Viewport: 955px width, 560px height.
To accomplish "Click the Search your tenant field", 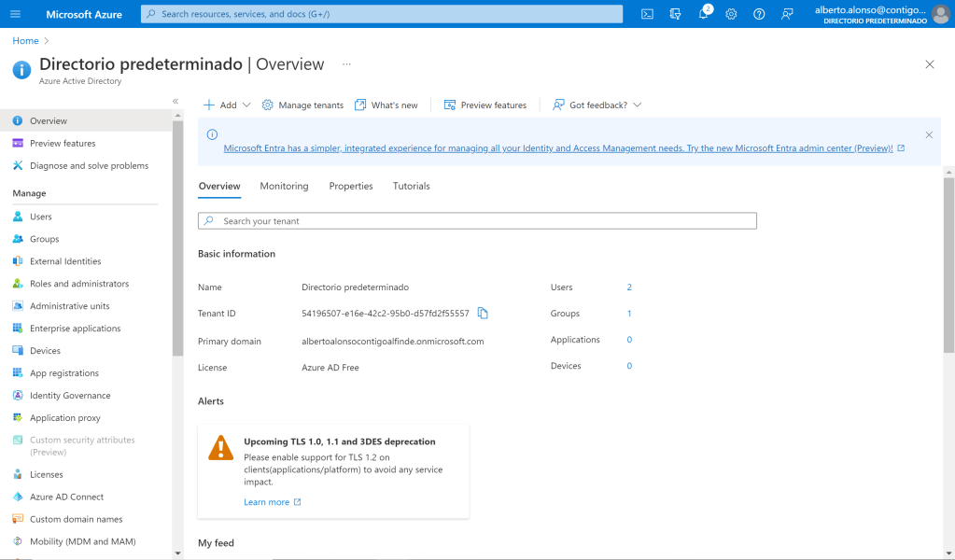I will (x=477, y=221).
